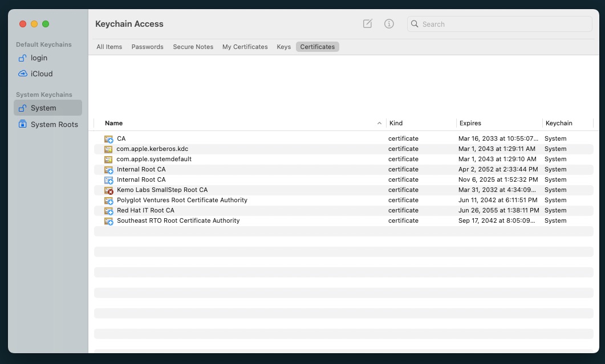Sort by the Keychain column header
This screenshot has height=364, width=605.
point(559,123)
